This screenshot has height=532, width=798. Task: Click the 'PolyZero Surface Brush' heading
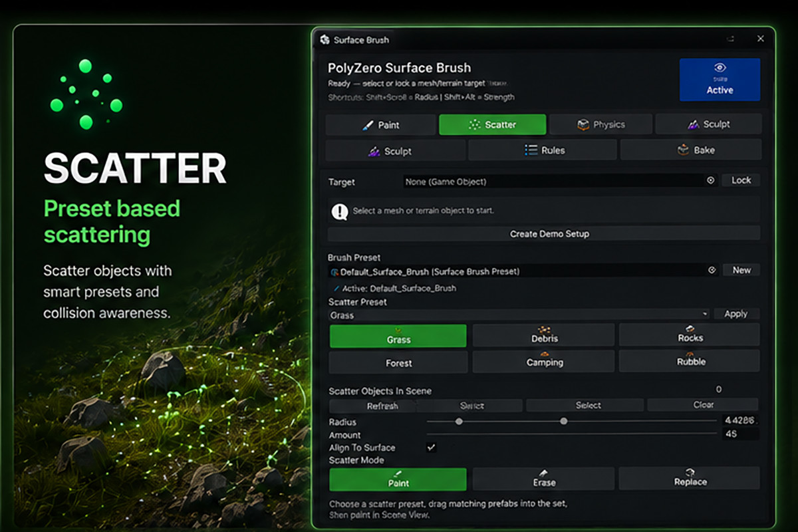coord(399,68)
